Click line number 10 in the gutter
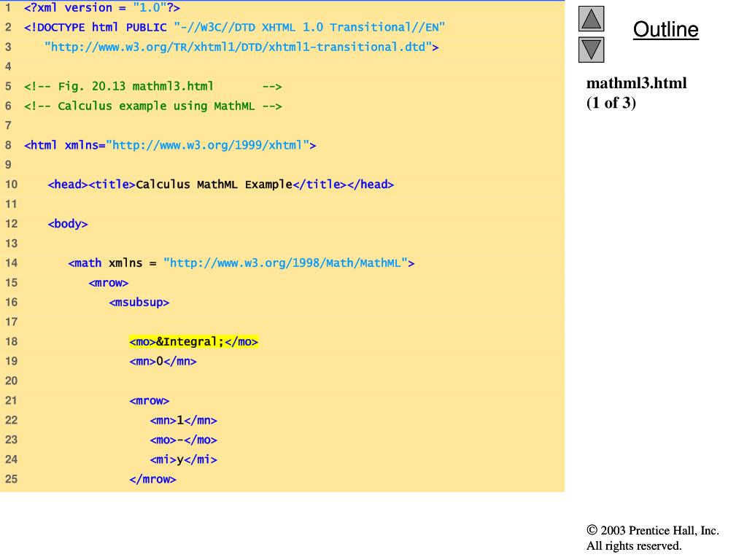This screenshot has width=747, height=560. [x=11, y=184]
